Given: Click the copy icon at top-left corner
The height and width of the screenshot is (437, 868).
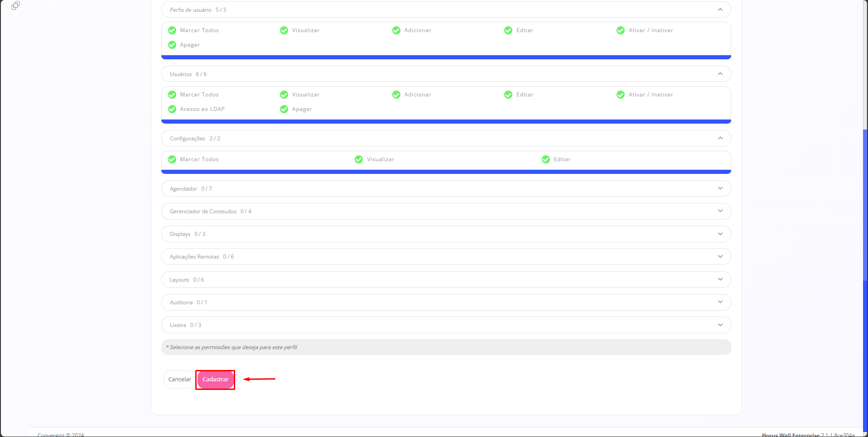Looking at the screenshot, I should [x=15, y=5].
